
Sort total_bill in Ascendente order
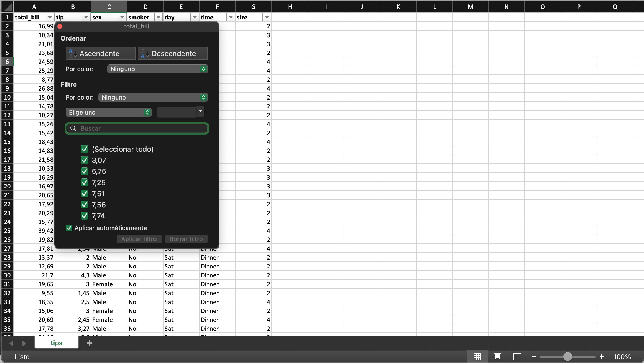click(100, 53)
